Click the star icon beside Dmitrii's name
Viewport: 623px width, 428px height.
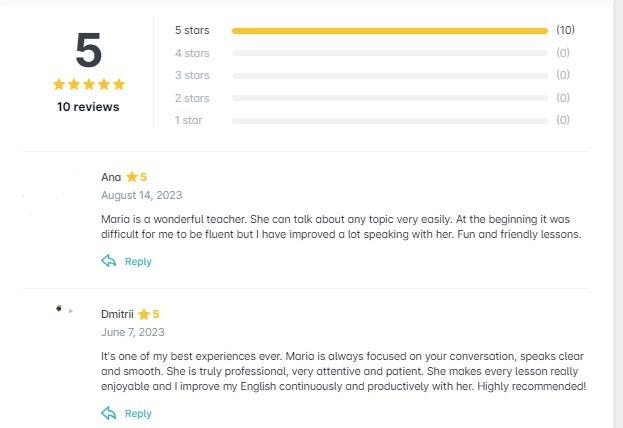coord(144,314)
